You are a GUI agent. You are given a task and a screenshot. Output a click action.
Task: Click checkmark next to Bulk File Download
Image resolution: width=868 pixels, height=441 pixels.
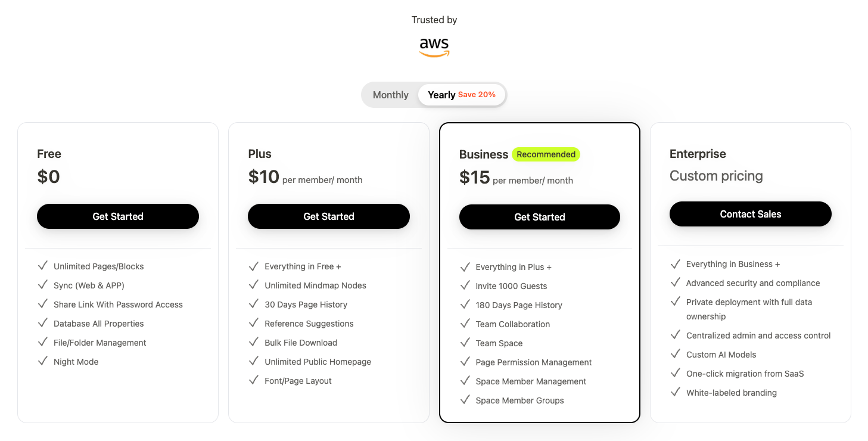point(253,342)
